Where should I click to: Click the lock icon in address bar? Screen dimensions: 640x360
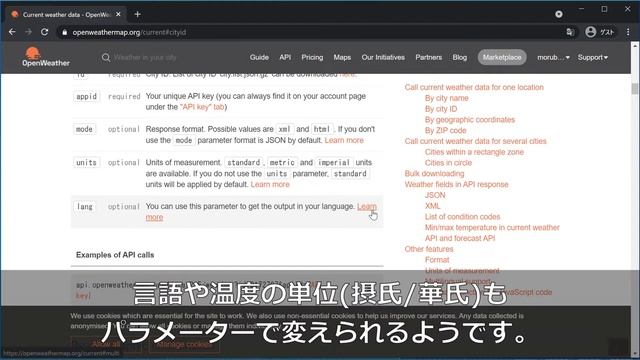pos(64,32)
